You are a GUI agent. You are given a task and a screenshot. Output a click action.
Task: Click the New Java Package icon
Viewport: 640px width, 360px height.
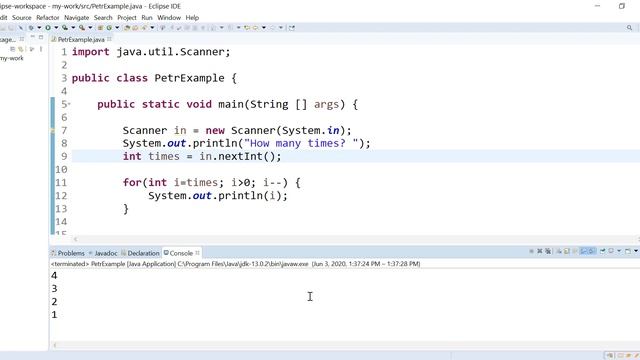pyautogui.click(x=100, y=28)
